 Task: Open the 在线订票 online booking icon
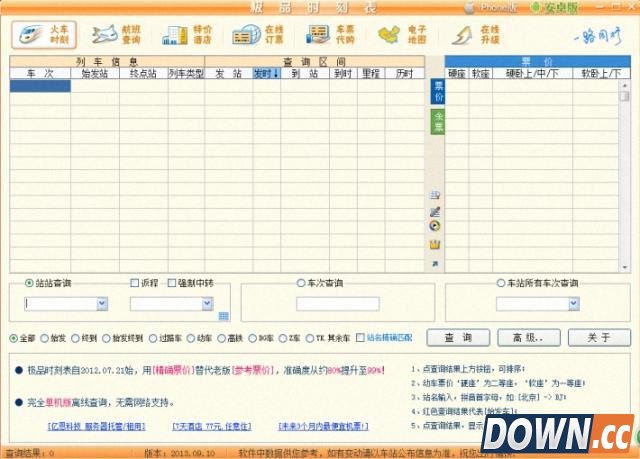tap(258, 35)
